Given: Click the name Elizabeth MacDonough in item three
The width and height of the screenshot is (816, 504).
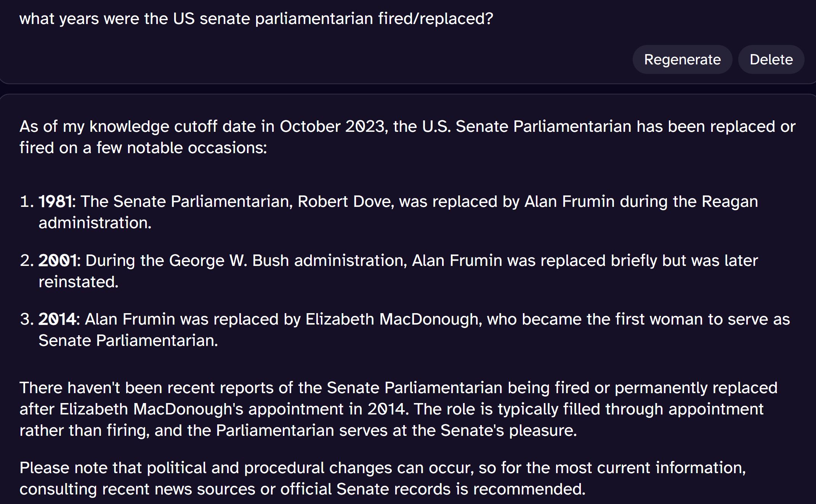Looking at the screenshot, I should click(391, 319).
